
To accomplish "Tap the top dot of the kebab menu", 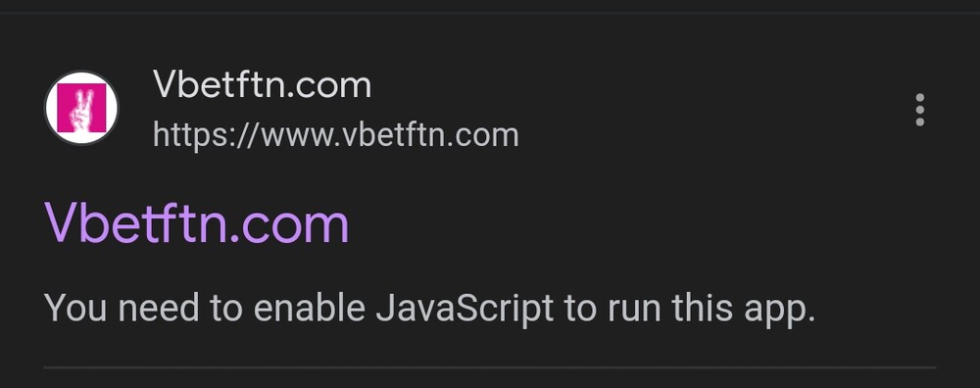I will coord(919,97).
